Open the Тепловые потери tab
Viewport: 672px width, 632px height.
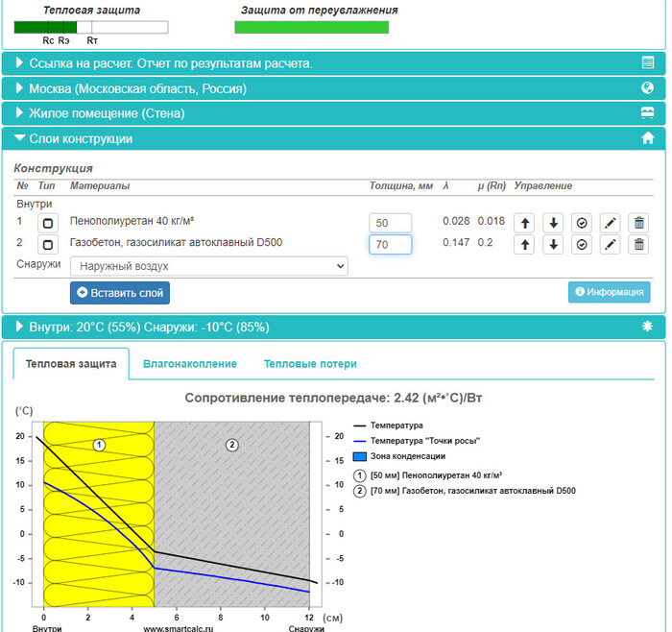pos(310,364)
